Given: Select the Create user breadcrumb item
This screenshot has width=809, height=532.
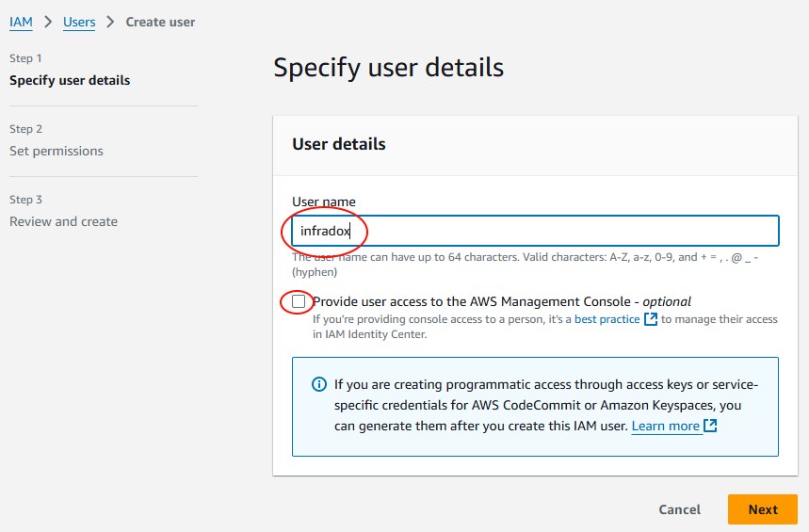Looking at the screenshot, I should [x=160, y=23].
